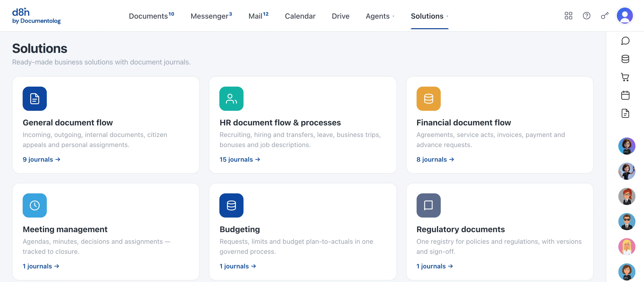
Task: Select the blonde woman on pink avatar
Action: [x=627, y=247]
